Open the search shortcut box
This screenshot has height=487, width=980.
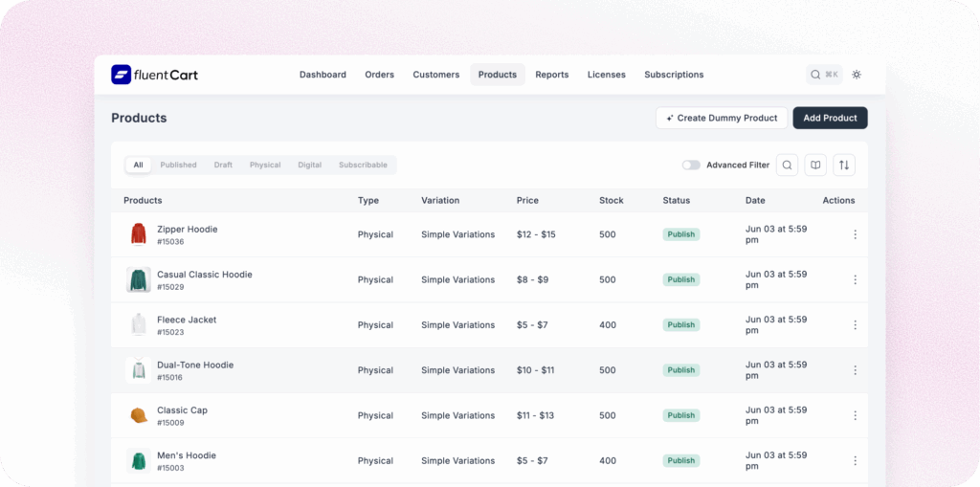(824, 75)
